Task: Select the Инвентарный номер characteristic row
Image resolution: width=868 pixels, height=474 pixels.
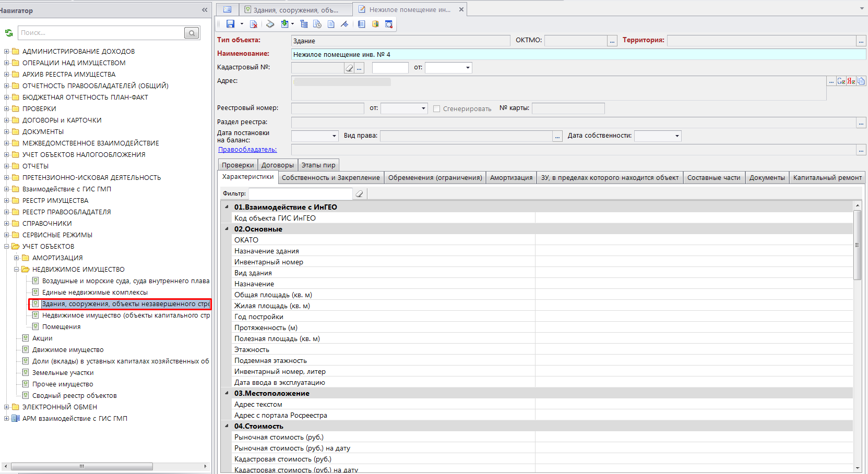Action: (x=542, y=262)
